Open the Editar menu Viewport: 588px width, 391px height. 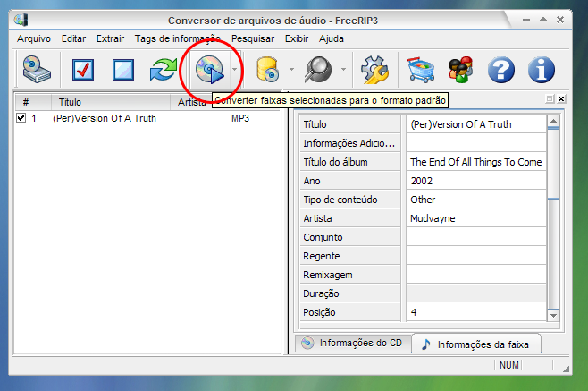[73, 38]
